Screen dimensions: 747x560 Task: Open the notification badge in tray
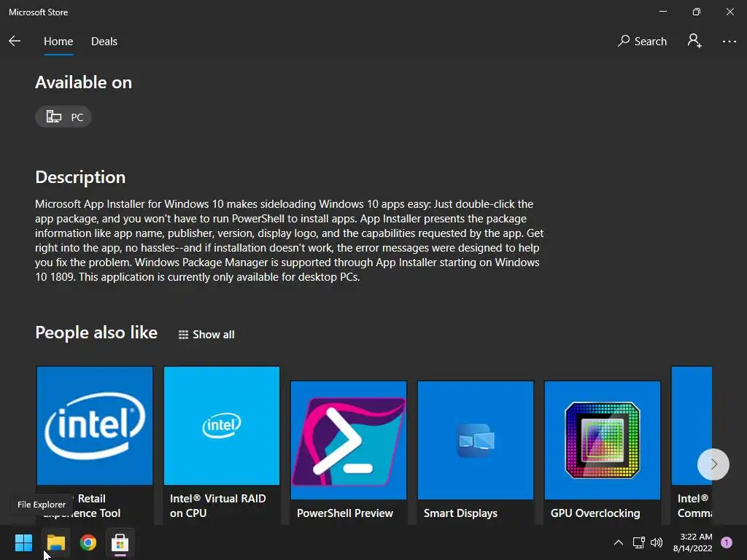(x=727, y=542)
